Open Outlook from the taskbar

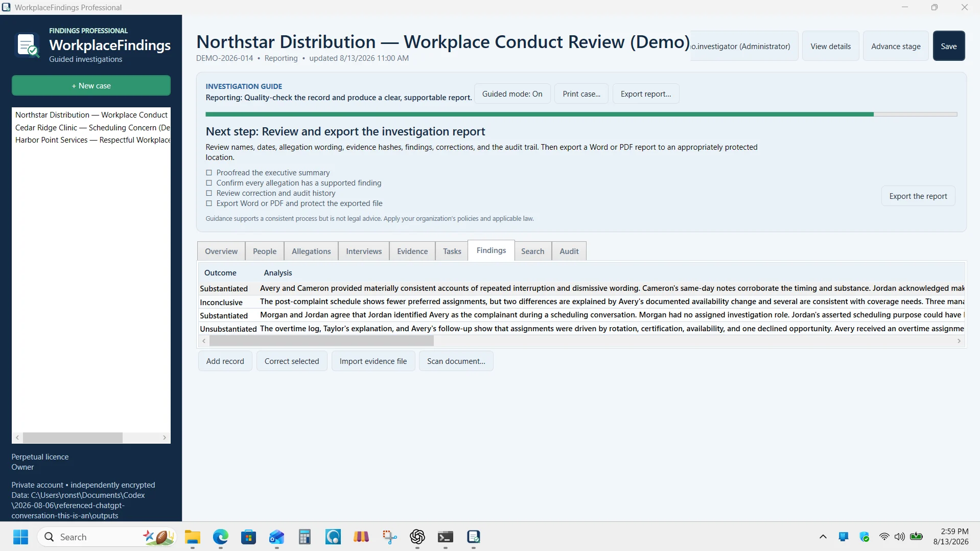coord(277,537)
